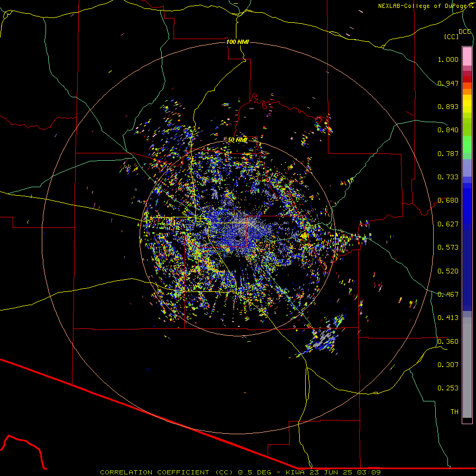Select the 0.413 scale value

coord(448,318)
